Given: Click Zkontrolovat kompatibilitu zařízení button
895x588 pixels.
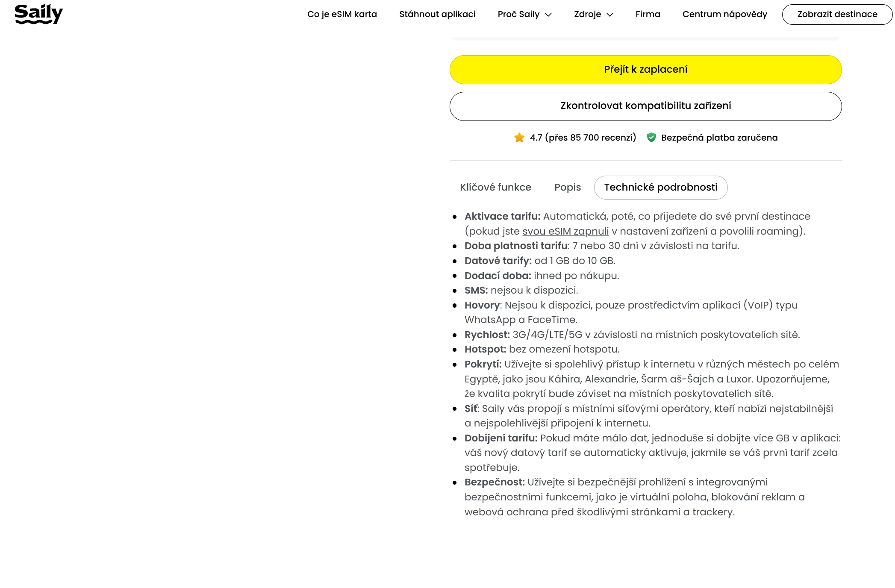Looking at the screenshot, I should 645,106.
